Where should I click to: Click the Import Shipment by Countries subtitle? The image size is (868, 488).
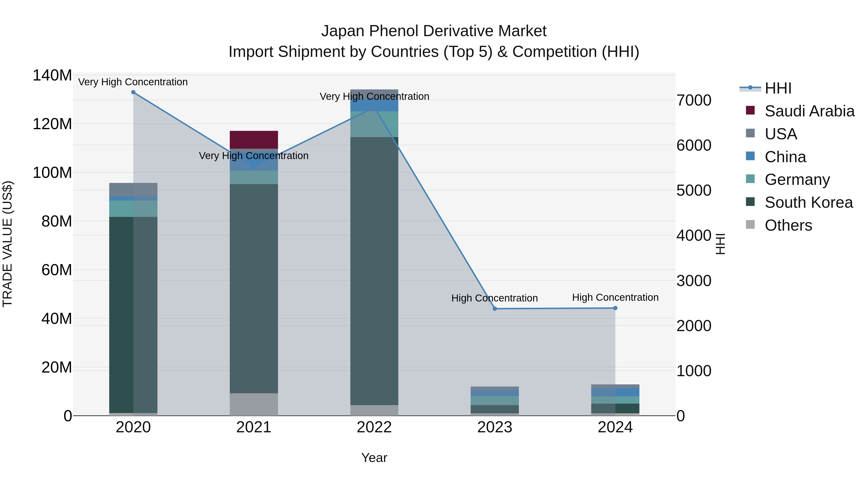pyautogui.click(x=434, y=52)
